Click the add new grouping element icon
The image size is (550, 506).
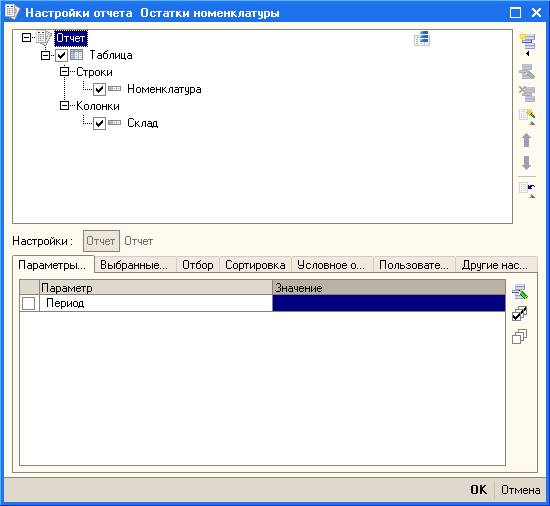(528, 43)
